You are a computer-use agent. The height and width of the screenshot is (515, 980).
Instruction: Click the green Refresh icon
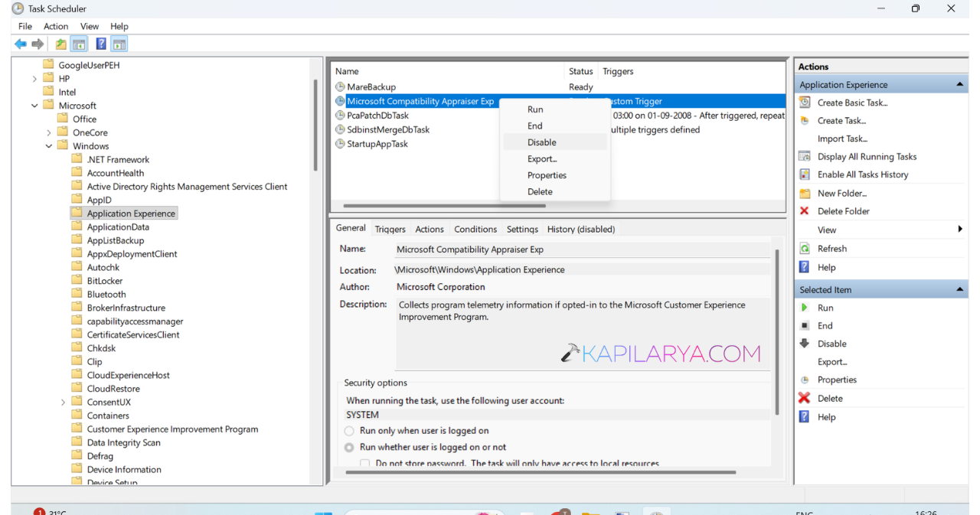pyautogui.click(x=805, y=249)
